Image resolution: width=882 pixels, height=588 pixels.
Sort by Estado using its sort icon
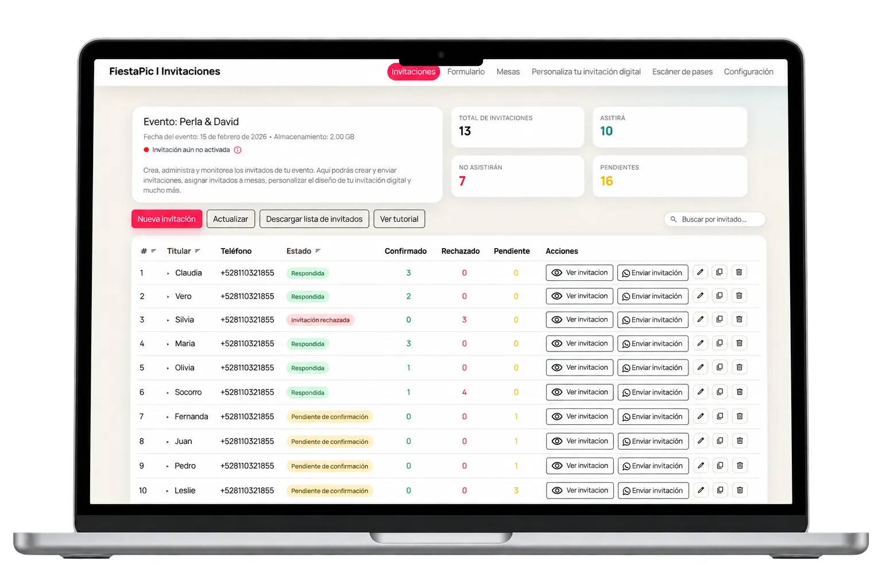[x=318, y=251]
